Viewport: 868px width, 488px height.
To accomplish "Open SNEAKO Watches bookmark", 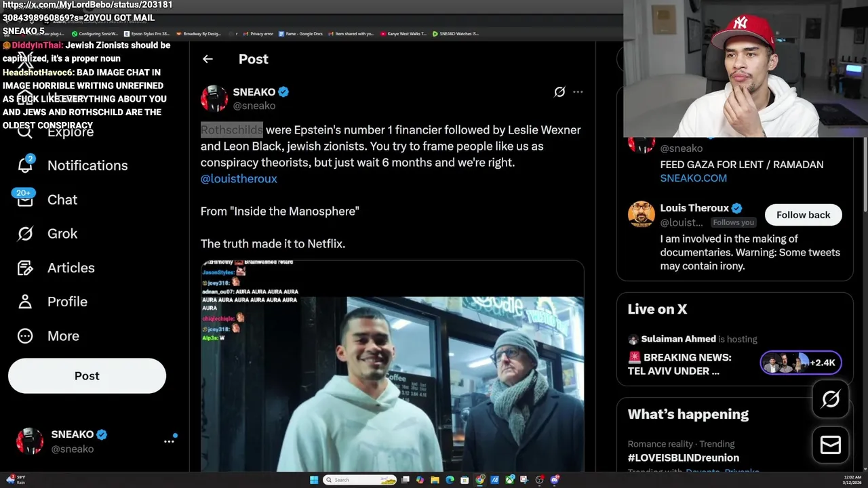I will pyautogui.click(x=456, y=33).
